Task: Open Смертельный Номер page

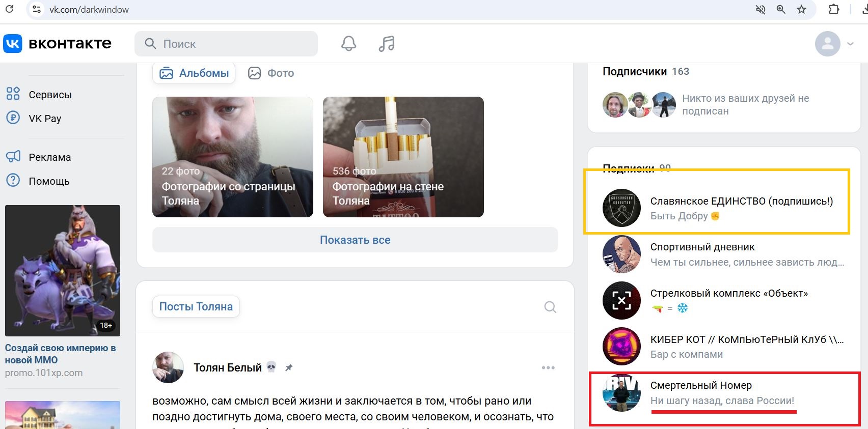Action: point(701,385)
